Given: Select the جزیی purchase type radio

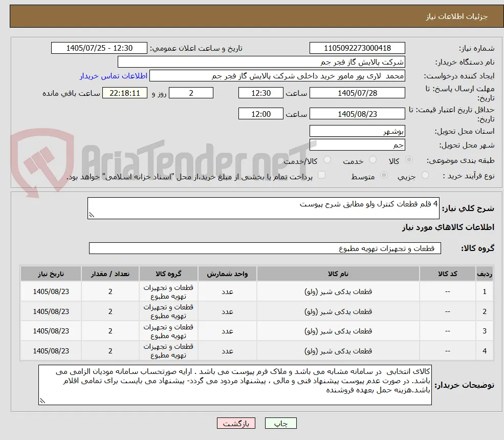Looking at the screenshot, I should (425, 175).
